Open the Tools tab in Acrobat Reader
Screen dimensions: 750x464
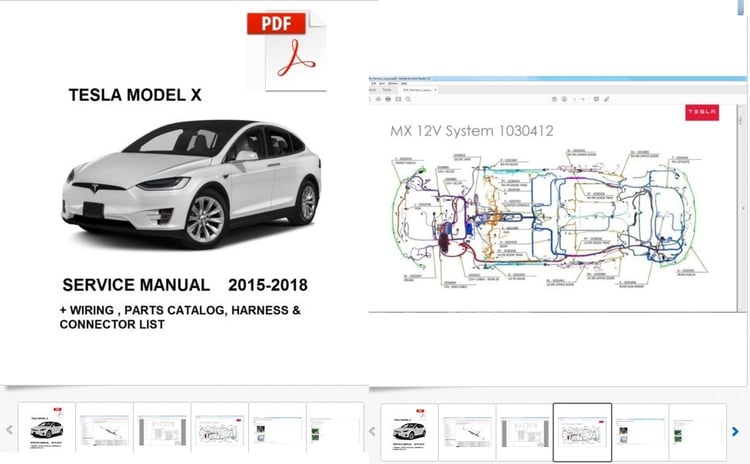coord(386,90)
